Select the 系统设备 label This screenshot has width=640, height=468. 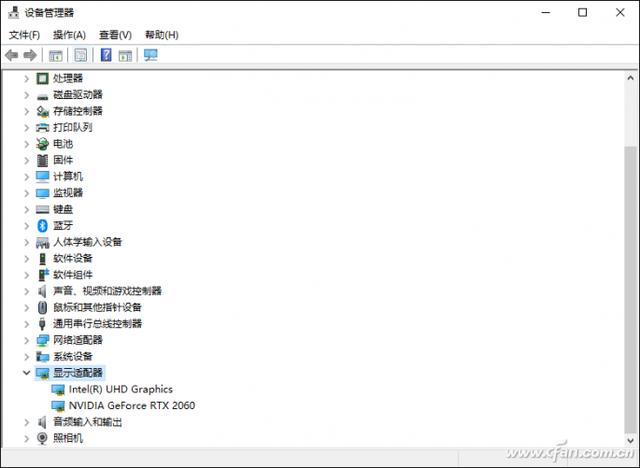(73, 356)
